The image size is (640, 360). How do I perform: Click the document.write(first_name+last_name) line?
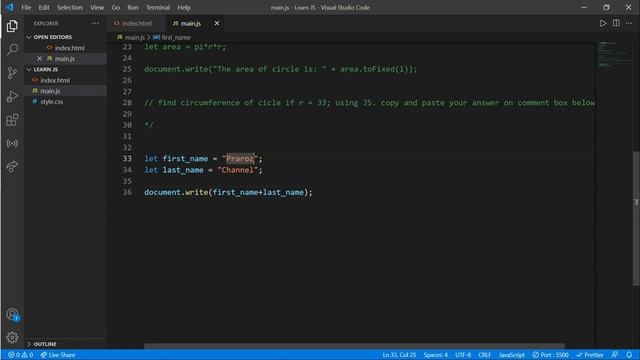pyautogui.click(x=228, y=192)
